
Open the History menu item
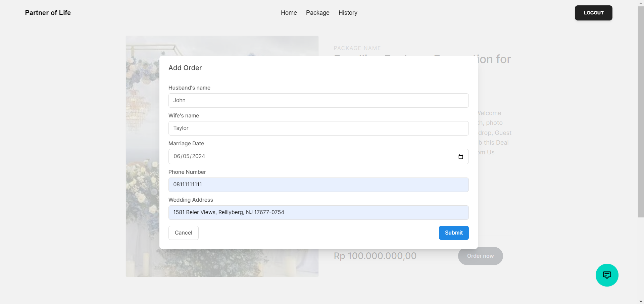tap(348, 13)
